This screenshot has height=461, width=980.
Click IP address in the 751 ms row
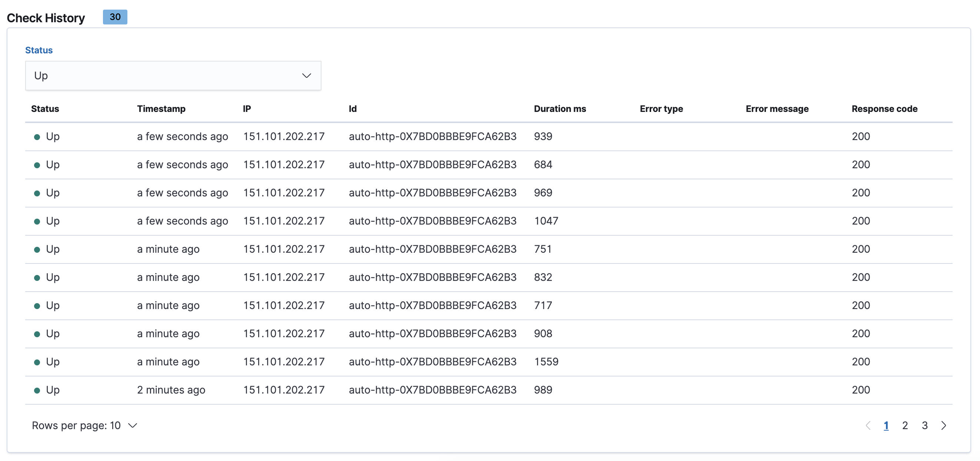point(284,249)
